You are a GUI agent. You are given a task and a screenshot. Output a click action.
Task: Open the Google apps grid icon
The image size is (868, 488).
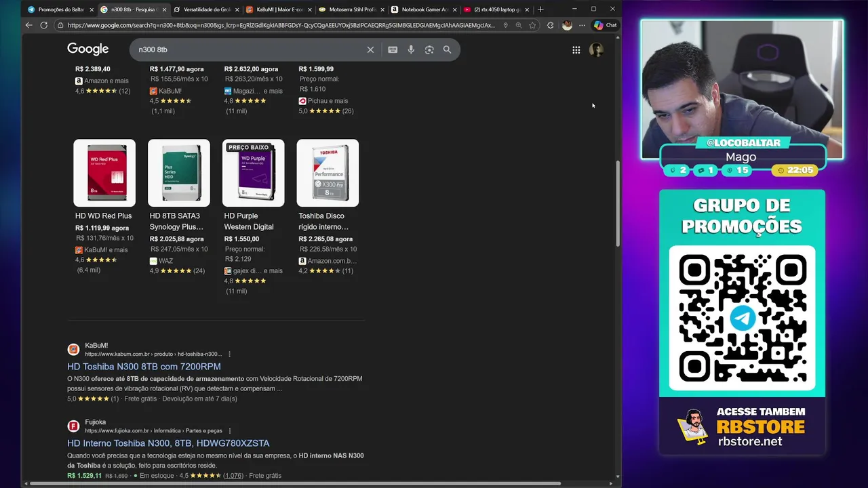coord(576,49)
